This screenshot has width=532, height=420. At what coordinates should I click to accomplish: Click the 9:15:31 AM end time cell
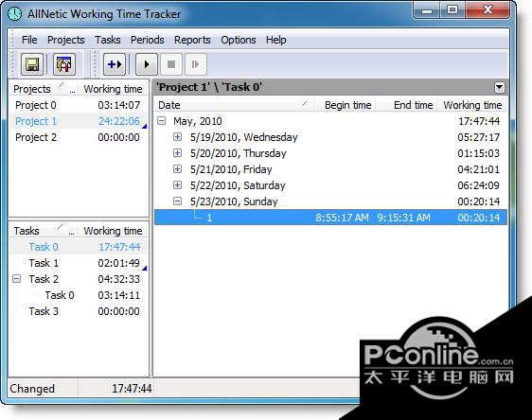404,218
